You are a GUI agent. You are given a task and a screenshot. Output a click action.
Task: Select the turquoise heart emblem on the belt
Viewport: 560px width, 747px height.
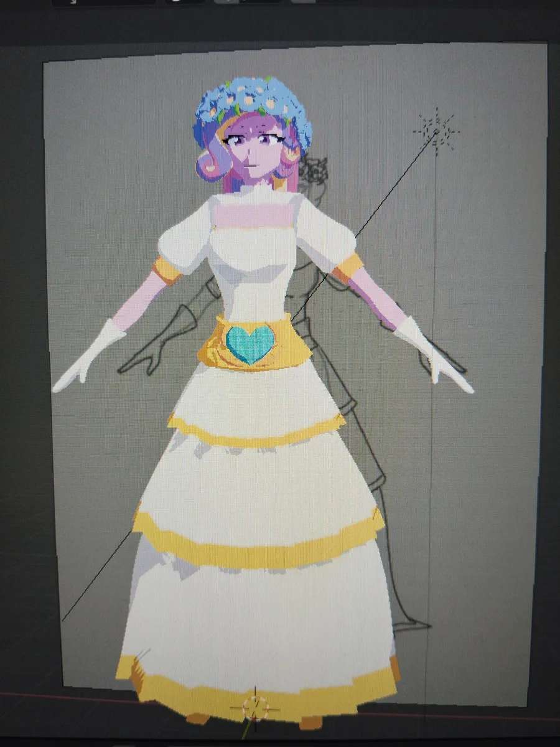pyautogui.click(x=251, y=345)
